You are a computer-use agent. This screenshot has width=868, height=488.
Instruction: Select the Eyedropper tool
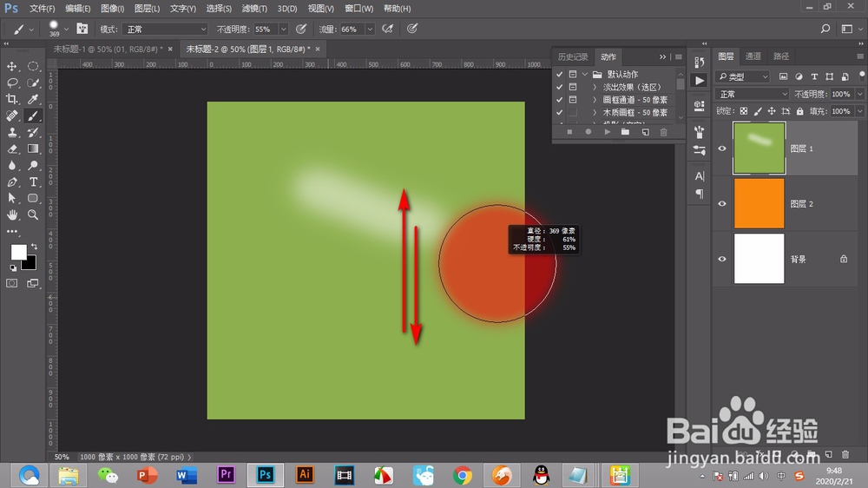pos(33,99)
